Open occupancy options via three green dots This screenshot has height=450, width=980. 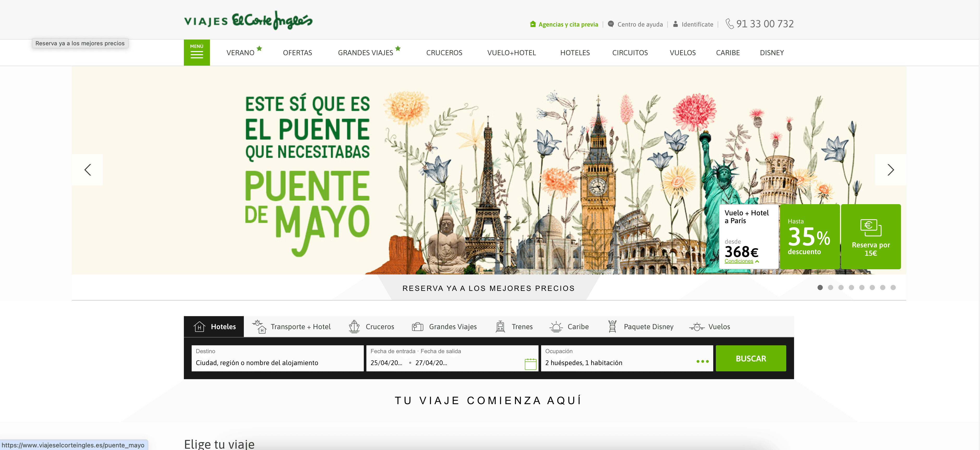click(x=702, y=361)
